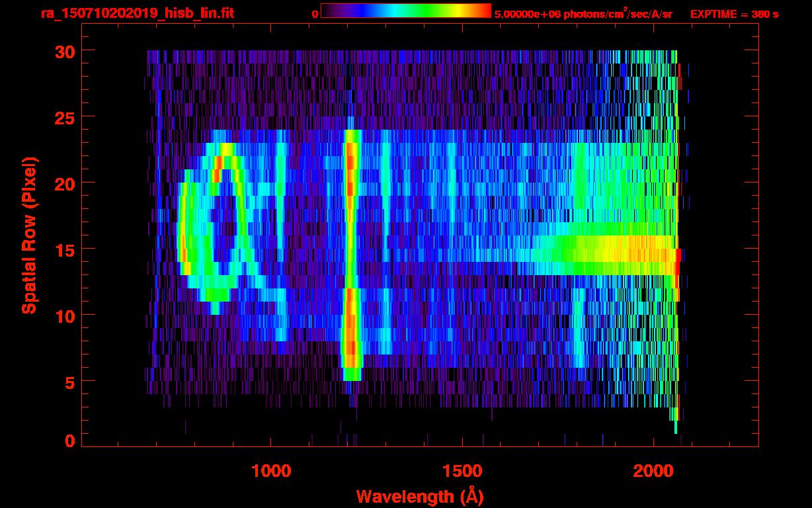Click the 1000 wavelength tick label
812x508 pixels.
271,471
